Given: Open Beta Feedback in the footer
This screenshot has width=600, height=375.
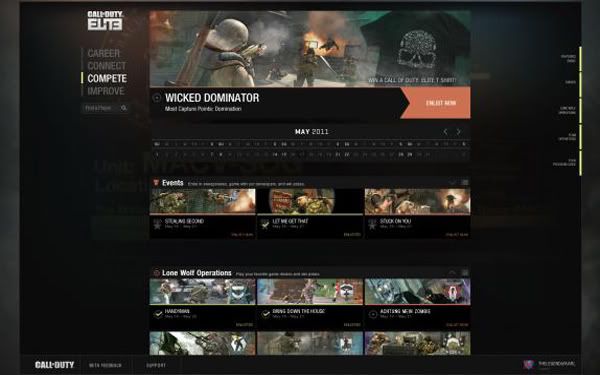Looking at the screenshot, I should coord(105,365).
